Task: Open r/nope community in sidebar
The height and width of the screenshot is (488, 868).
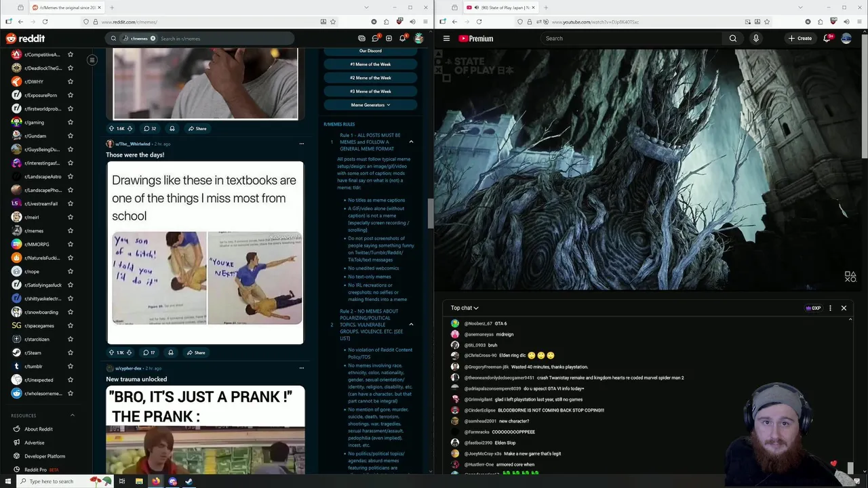Action: click(x=32, y=271)
